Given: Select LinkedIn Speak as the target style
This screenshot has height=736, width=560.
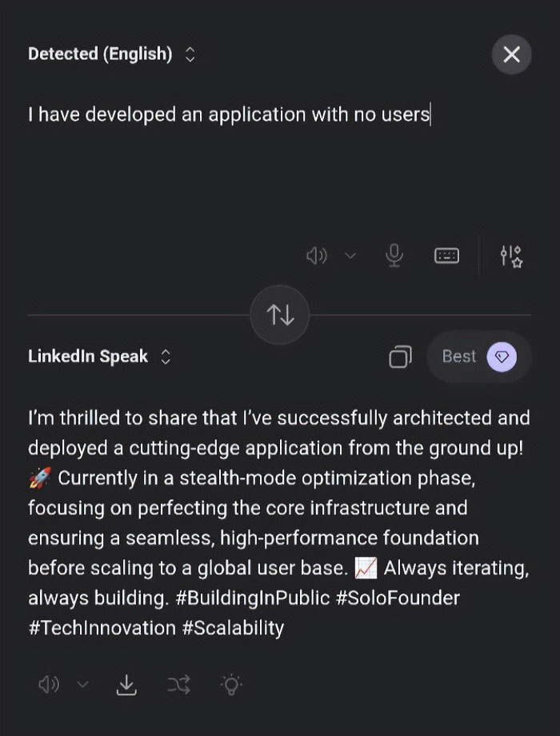Looking at the screenshot, I should (88, 357).
